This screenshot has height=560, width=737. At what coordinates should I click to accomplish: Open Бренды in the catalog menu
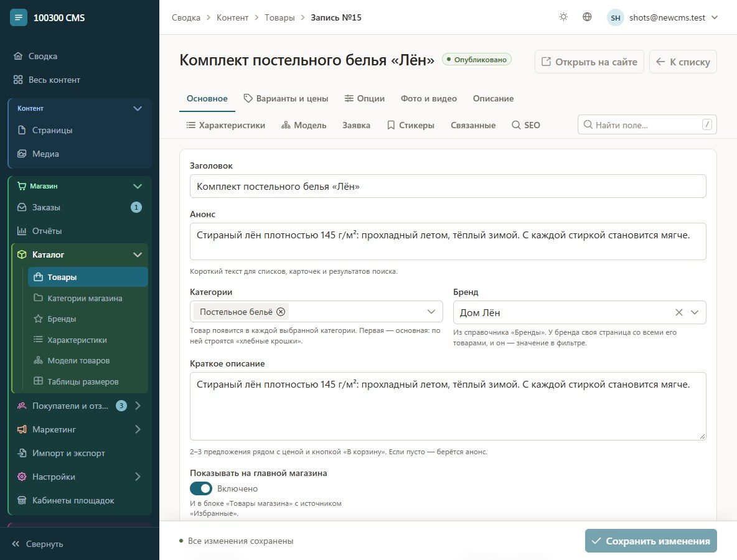(88, 319)
